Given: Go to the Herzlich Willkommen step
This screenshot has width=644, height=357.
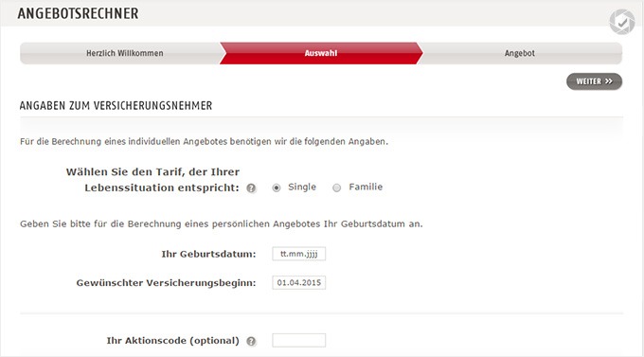Looking at the screenshot, I should pyautogui.click(x=124, y=53).
